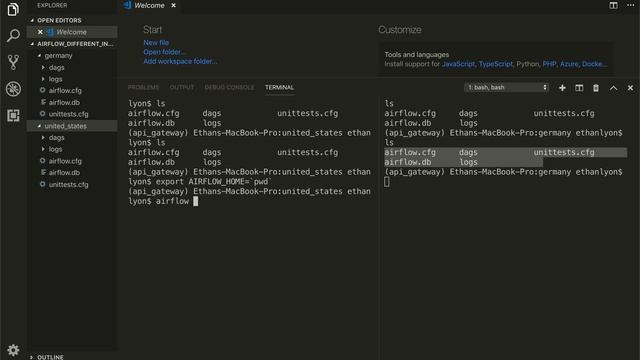Close Welcome in Open Editors list
Viewport: 640px width, 360px height.
[x=40, y=32]
